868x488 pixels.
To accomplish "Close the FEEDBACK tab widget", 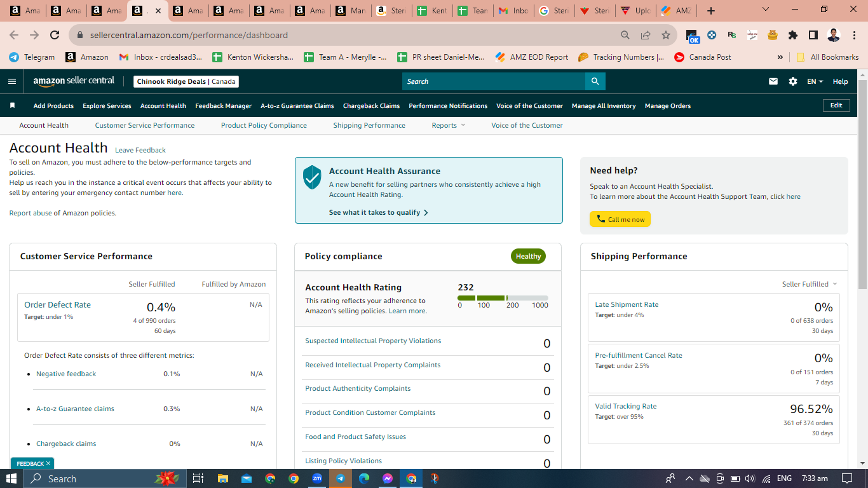I will point(48,463).
